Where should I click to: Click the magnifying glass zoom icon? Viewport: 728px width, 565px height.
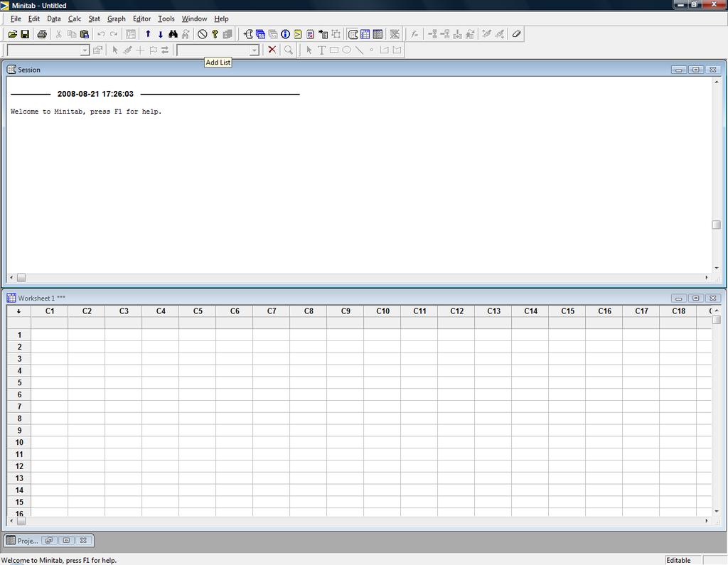point(289,50)
